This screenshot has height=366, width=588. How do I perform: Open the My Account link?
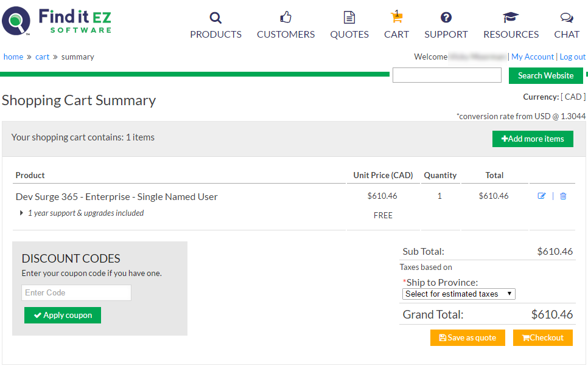tap(532, 57)
